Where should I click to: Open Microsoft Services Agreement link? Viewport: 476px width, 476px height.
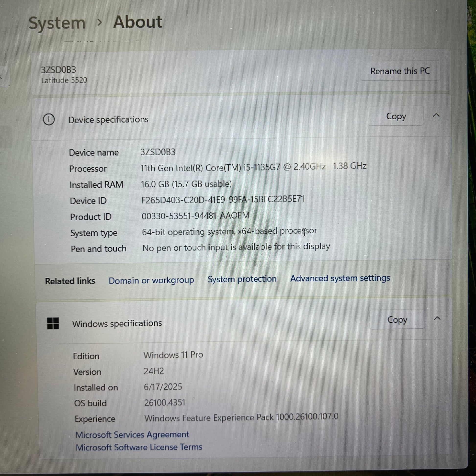pyautogui.click(x=132, y=435)
